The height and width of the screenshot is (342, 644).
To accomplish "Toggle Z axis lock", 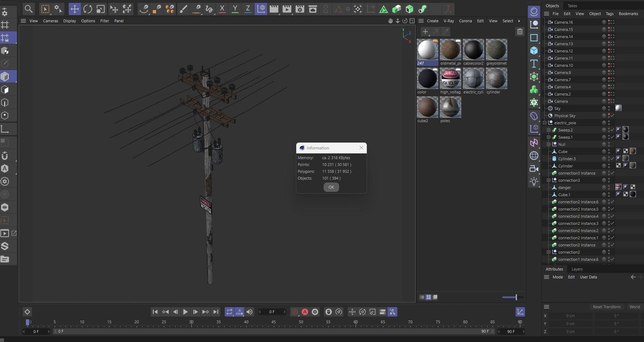I will [x=248, y=9].
